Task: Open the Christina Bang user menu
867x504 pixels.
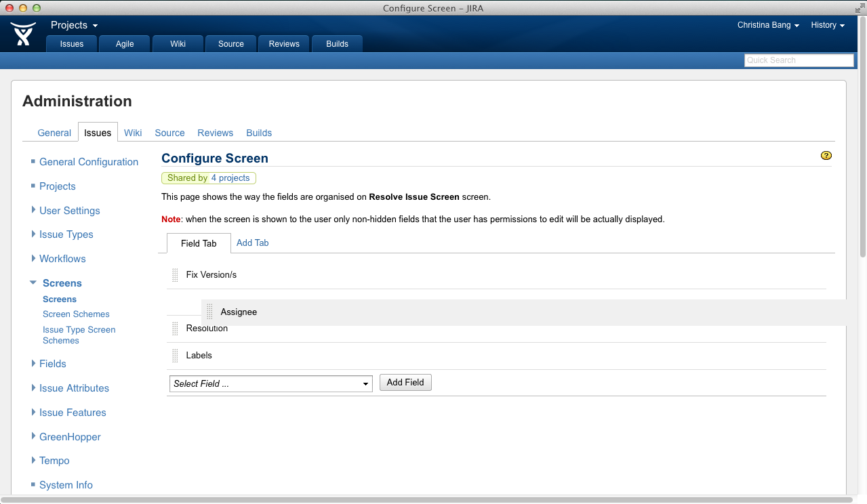Action: (x=767, y=24)
